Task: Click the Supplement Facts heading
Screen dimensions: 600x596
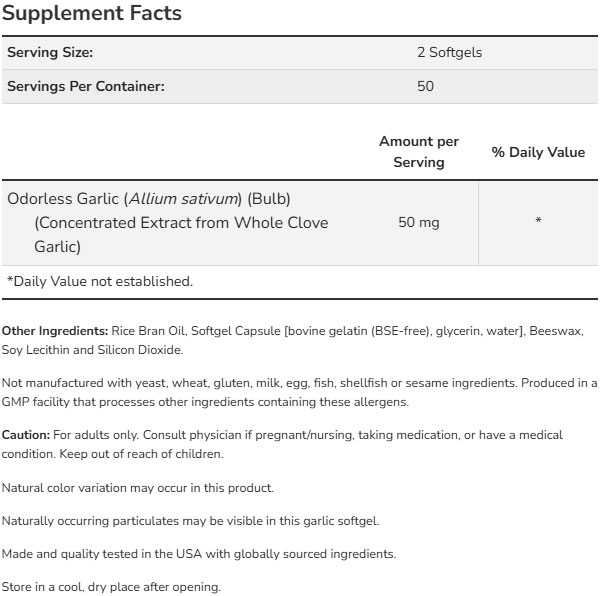Action: pos(93,14)
